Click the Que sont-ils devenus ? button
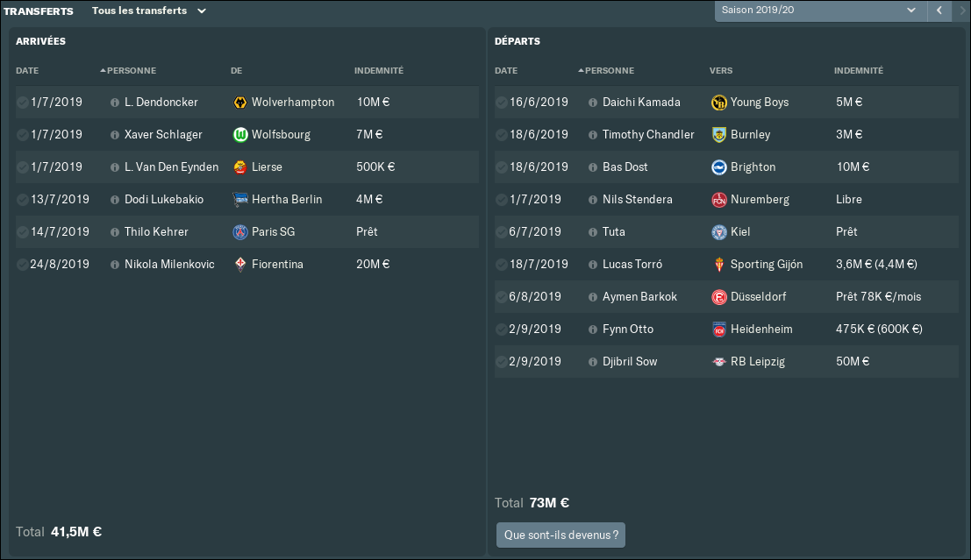The height and width of the screenshot is (560, 971). click(x=561, y=535)
